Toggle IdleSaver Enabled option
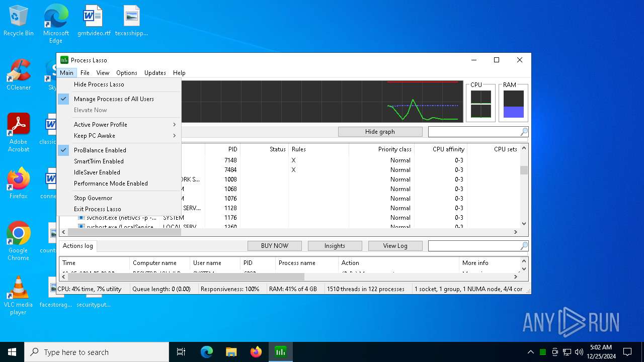This screenshot has width=644, height=362. [119, 172]
